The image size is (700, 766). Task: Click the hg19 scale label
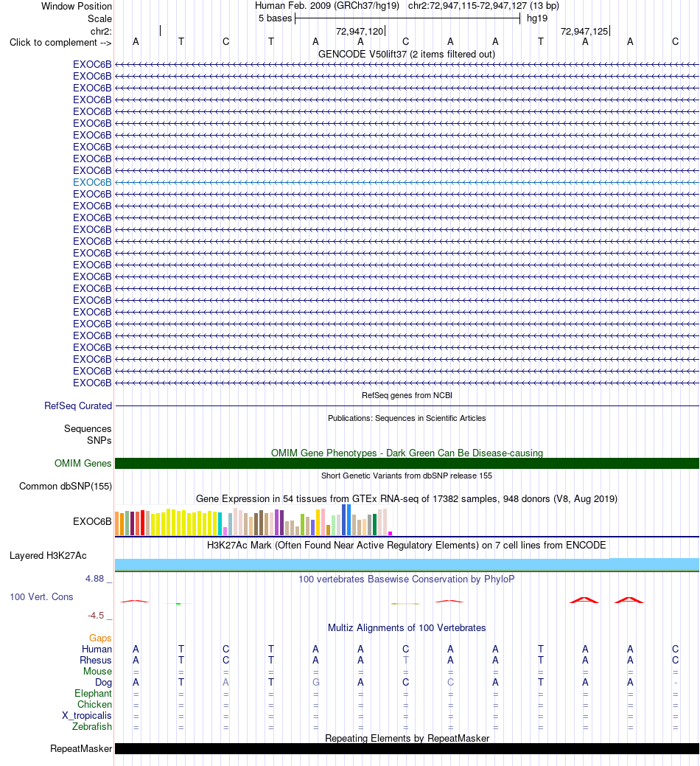[x=537, y=18]
